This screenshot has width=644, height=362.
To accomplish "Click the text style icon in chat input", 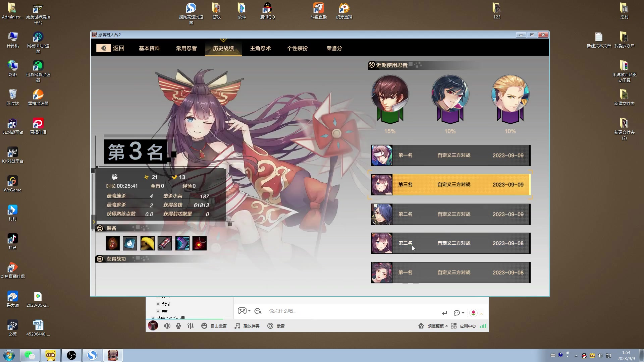I will (x=258, y=311).
